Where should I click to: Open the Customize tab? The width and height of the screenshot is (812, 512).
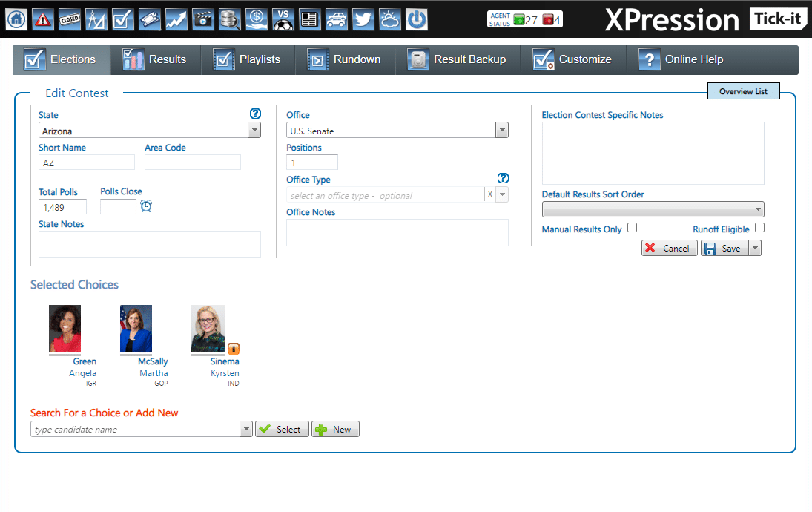click(573, 59)
